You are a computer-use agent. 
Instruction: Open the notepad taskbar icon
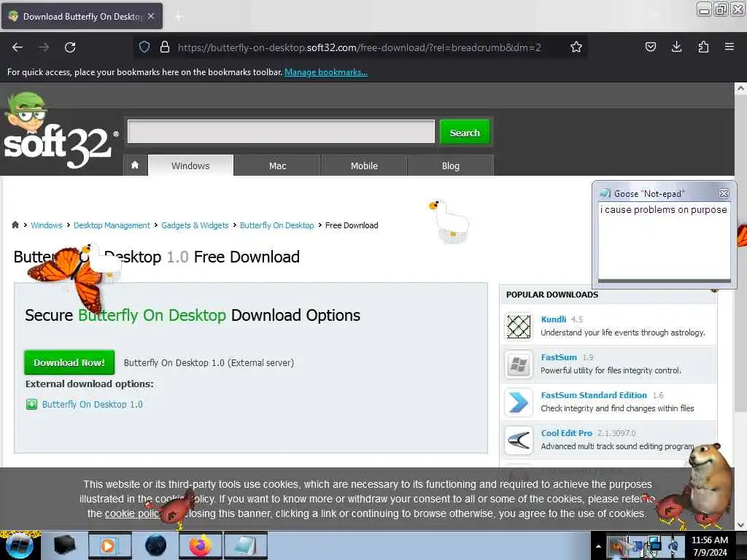pos(245,545)
